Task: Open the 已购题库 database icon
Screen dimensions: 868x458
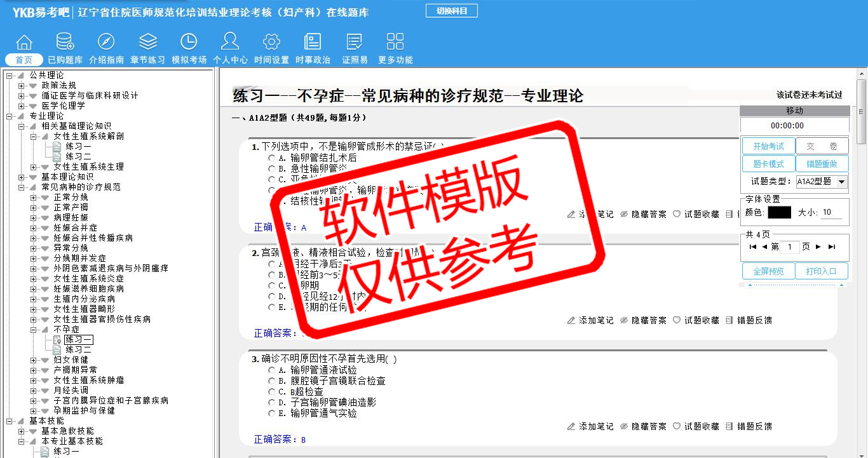Action: (x=65, y=43)
